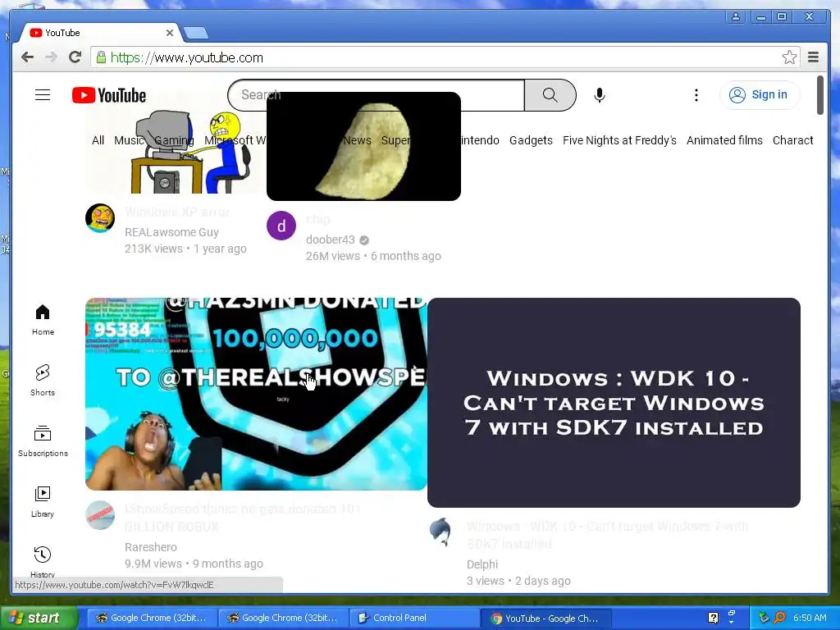840x630 pixels.
Task: Switch to Control Panel taskbar item
Action: 415,618
